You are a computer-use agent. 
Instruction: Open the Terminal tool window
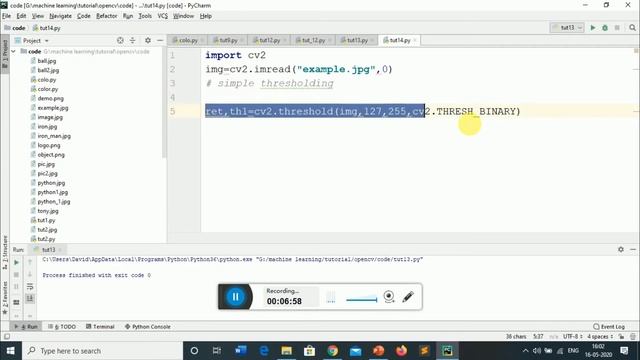(100, 327)
